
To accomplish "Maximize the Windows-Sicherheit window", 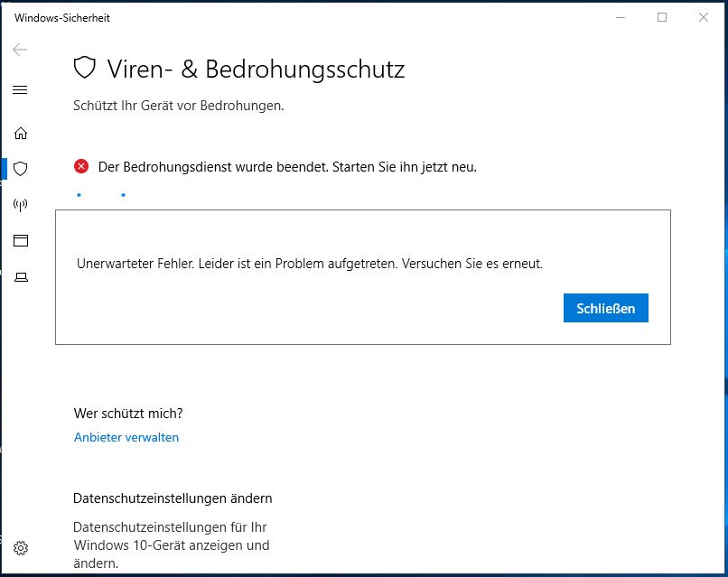I will click(662, 17).
